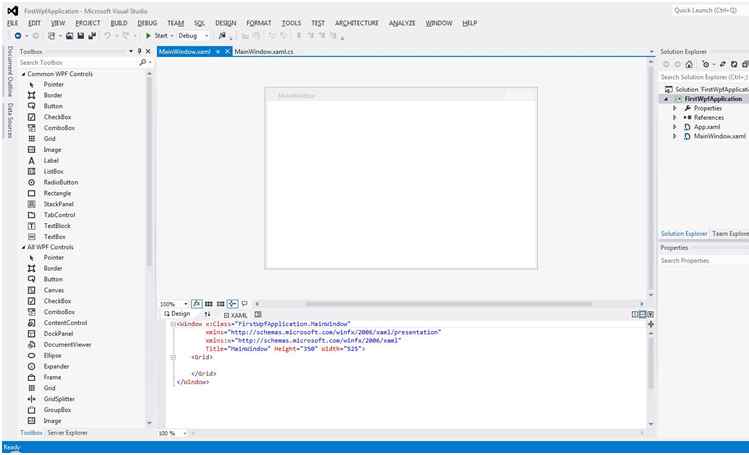Pick the DockPanel control in Toolbox
The width and height of the screenshot is (749, 455).
[x=58, y=334]
